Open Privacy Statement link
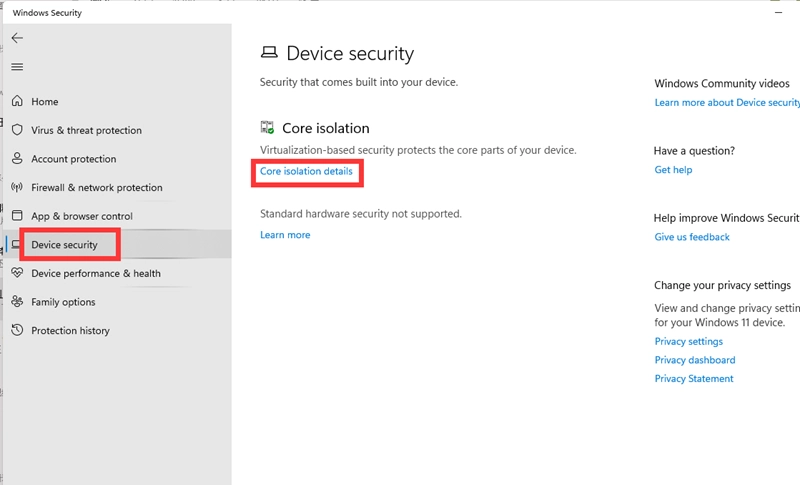 click(694, 378)
